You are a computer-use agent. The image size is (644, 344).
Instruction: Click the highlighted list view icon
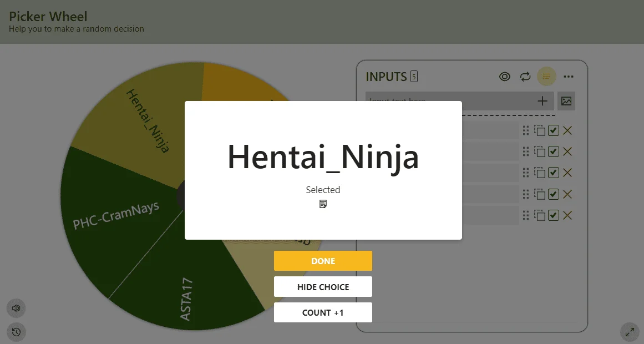[547, 77]
